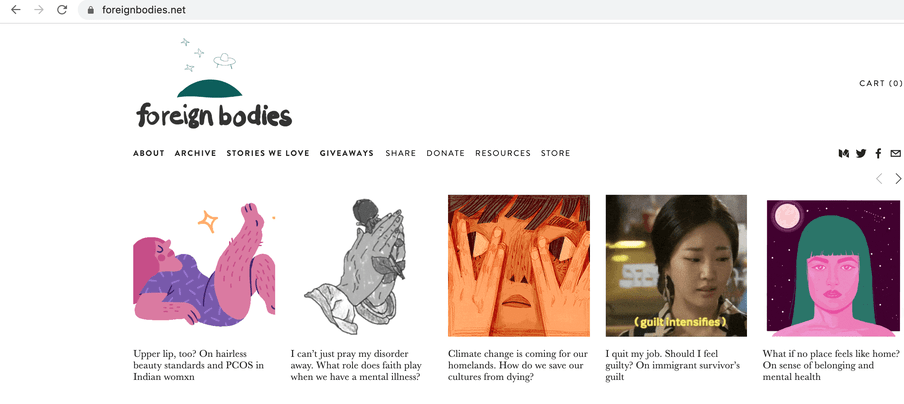Go back with browser back arrow
Image resolution: width=904 pixels, height=404 pixels.
tap(16, 10)
